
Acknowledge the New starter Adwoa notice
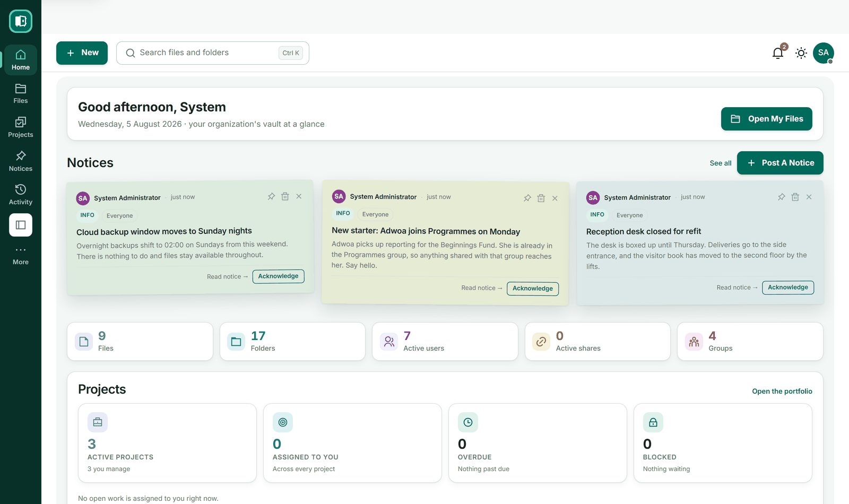(x=533, y=289)
